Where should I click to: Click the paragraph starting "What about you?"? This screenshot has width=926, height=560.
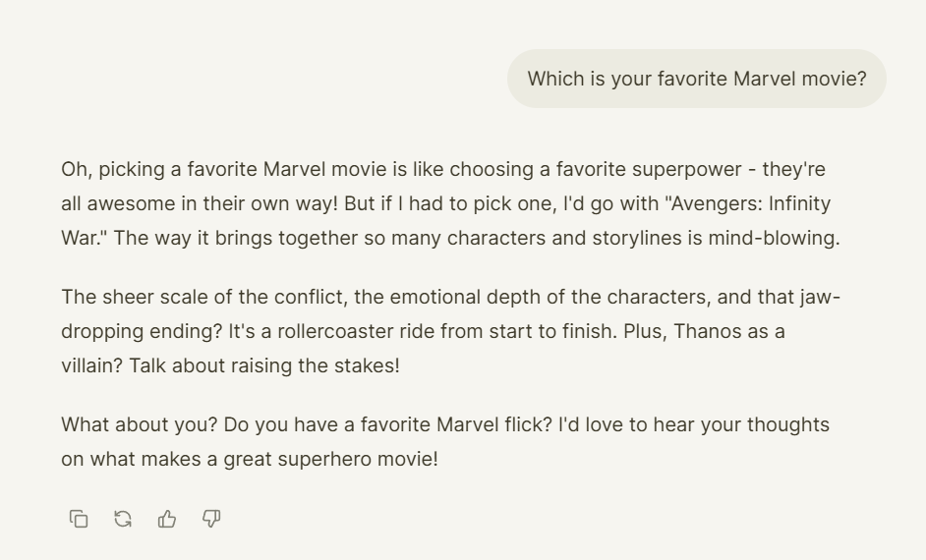point(446,441)
